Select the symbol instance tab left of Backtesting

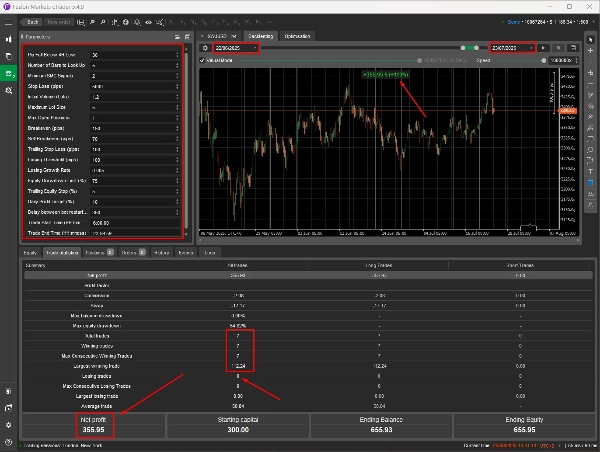221,36
